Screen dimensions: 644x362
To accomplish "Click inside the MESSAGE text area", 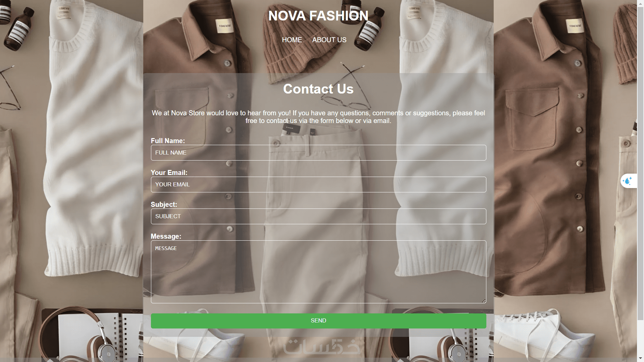I will 318,272.
